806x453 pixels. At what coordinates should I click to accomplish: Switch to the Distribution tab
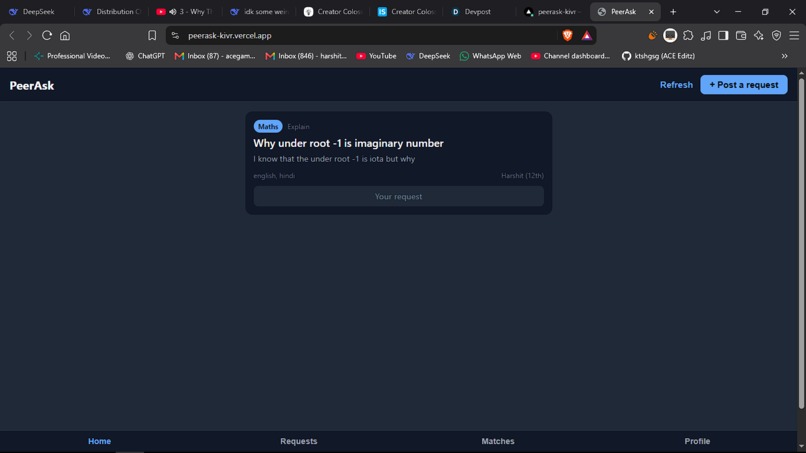point(113,11)
